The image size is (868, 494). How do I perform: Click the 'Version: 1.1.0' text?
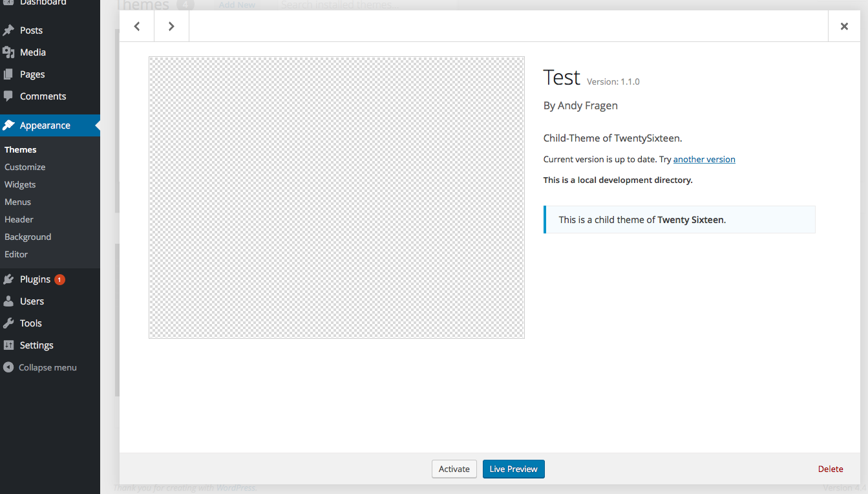(x=613, y=81)
